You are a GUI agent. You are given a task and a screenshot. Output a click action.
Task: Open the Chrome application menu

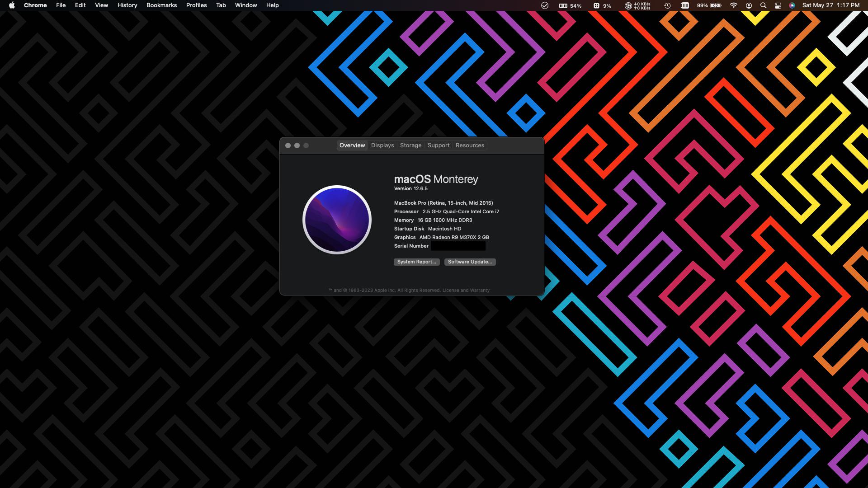click(35, 5)
